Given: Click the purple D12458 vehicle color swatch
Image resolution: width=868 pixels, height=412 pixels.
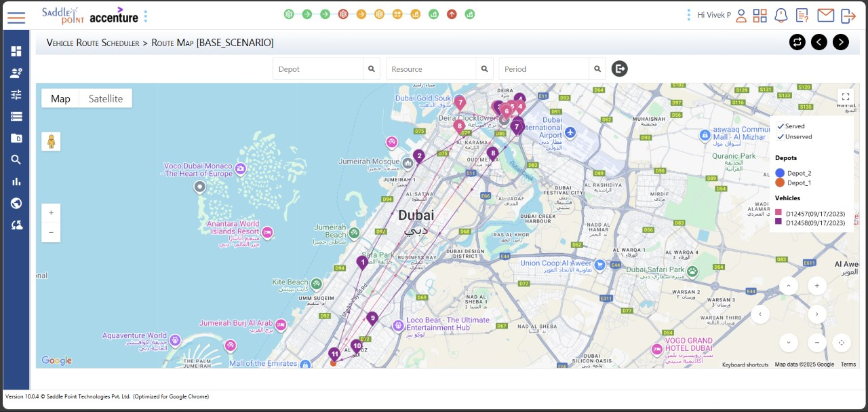Looking at the screenshot, I should [779, 222].
